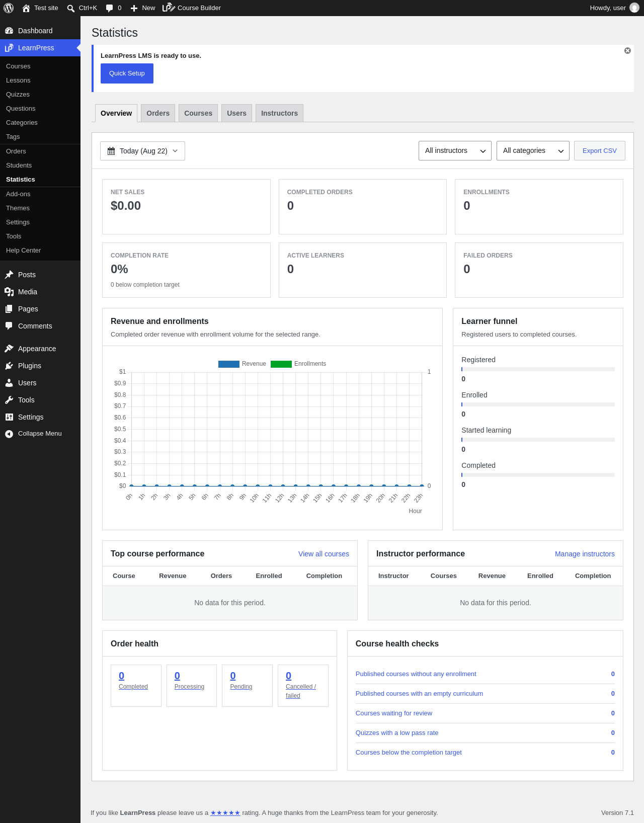Open the Today (Aug 22) date dropdown
The height and width of the screenshot is (823, 644).
pyautogui.click(x=142, y=151)
